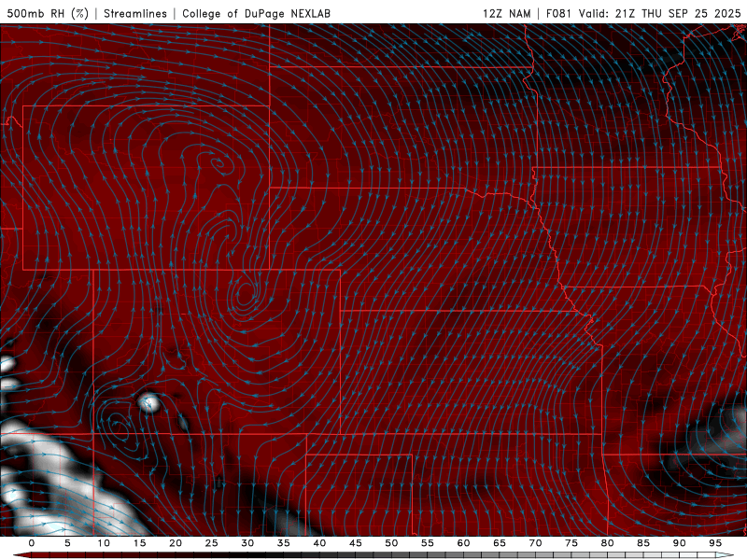Screen dimensions: 747x560
Task: Click the "Valid: 21Z THU SEP 25 2025" text
Action: [660, 14]
